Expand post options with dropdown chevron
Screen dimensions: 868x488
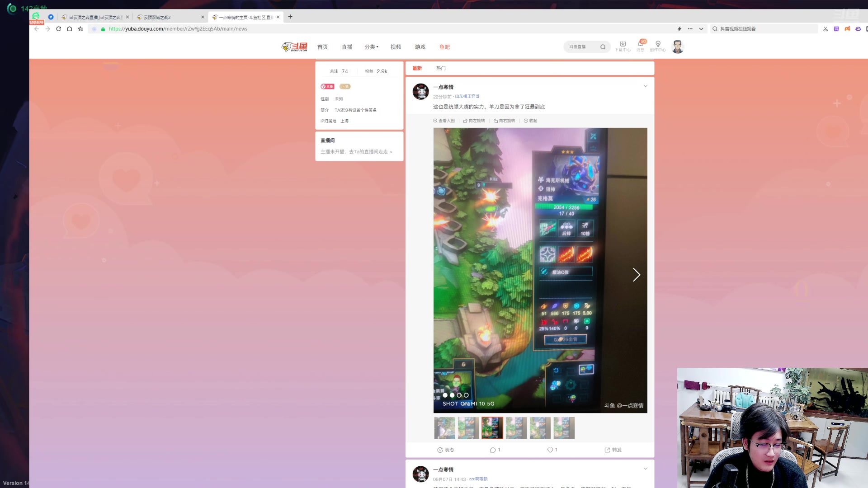tap(646, 86)
